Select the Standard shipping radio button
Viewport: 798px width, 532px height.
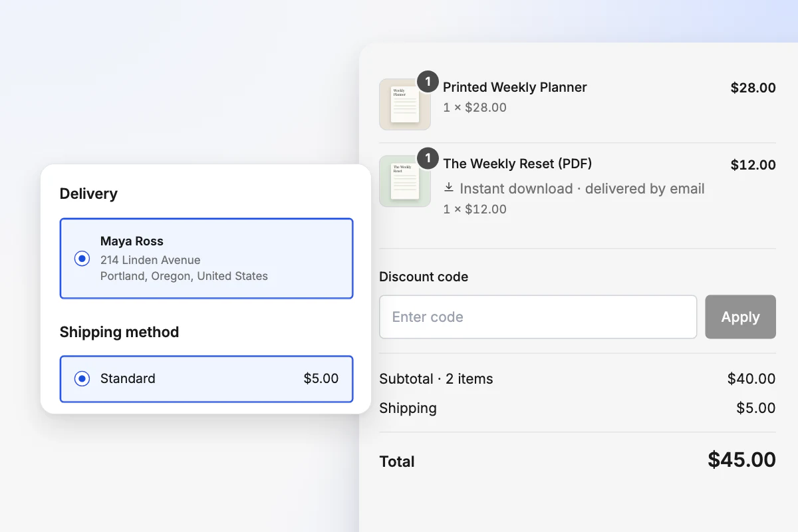coord(82,379)
